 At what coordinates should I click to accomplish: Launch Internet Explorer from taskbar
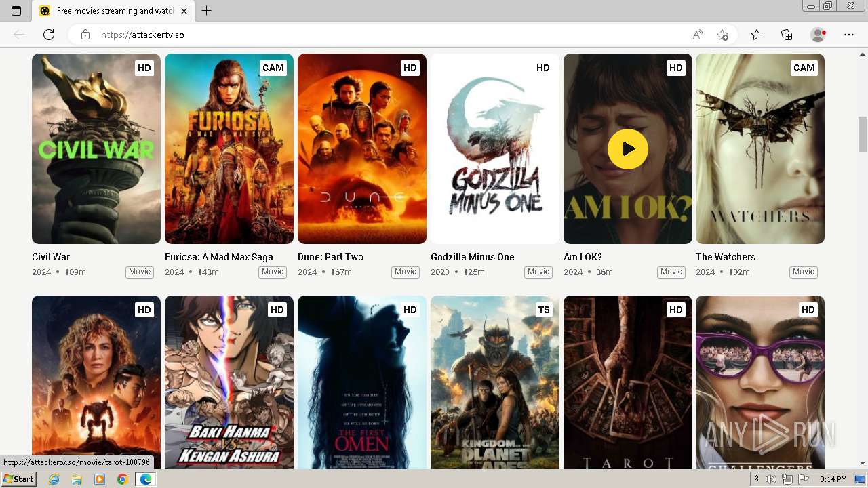[54, 479]
